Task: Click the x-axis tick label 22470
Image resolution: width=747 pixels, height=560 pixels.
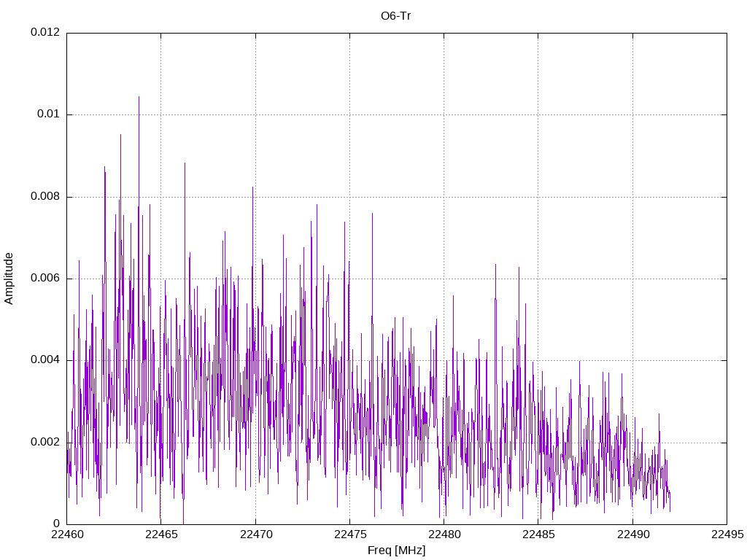Action: coord(256,534)
